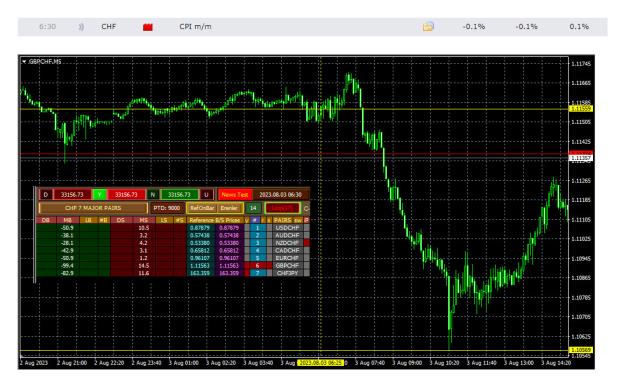
Task: Click the red square beside NZDCHF
Action: point(307,243)
